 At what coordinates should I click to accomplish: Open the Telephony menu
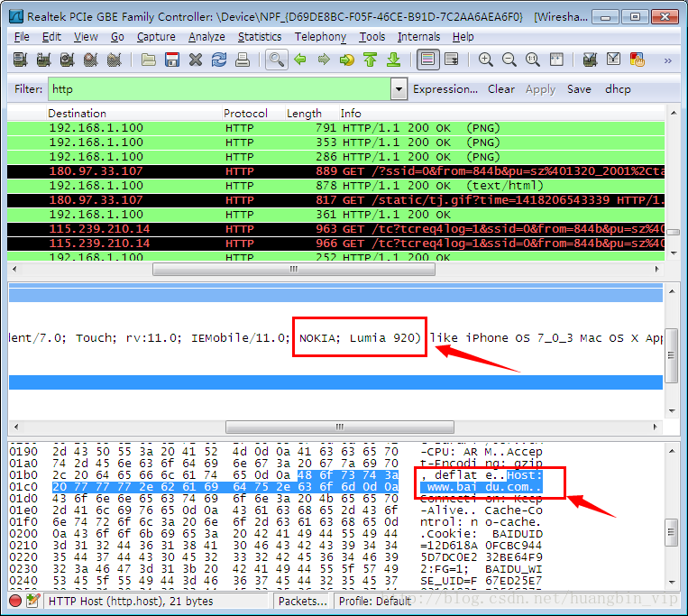[x=320, y=37]
